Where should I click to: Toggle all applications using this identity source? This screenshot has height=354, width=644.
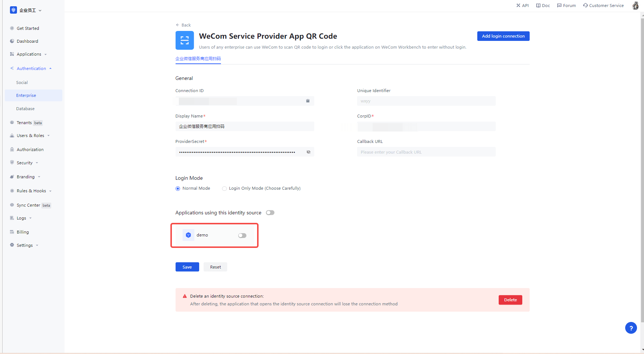click(x=270, y=213)
